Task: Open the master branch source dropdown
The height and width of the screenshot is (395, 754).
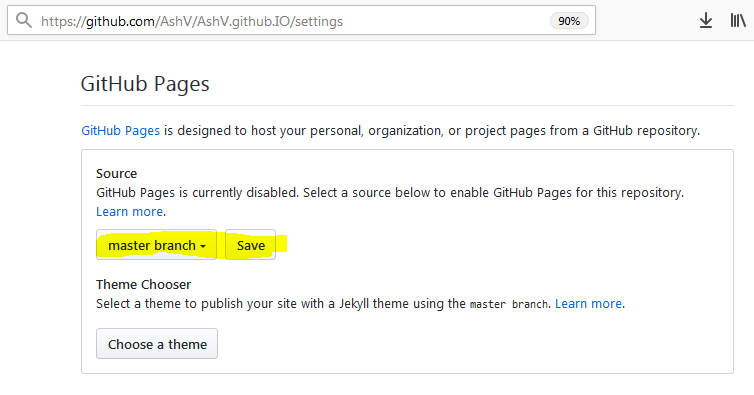Action: 156,245
